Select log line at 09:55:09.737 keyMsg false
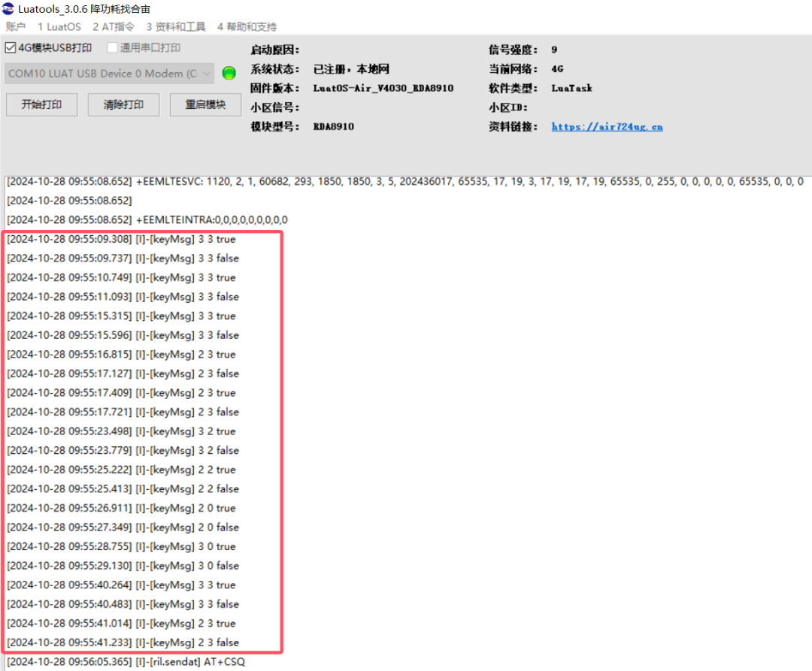This screenshot has height=671, width=812. tap(123, 258)
